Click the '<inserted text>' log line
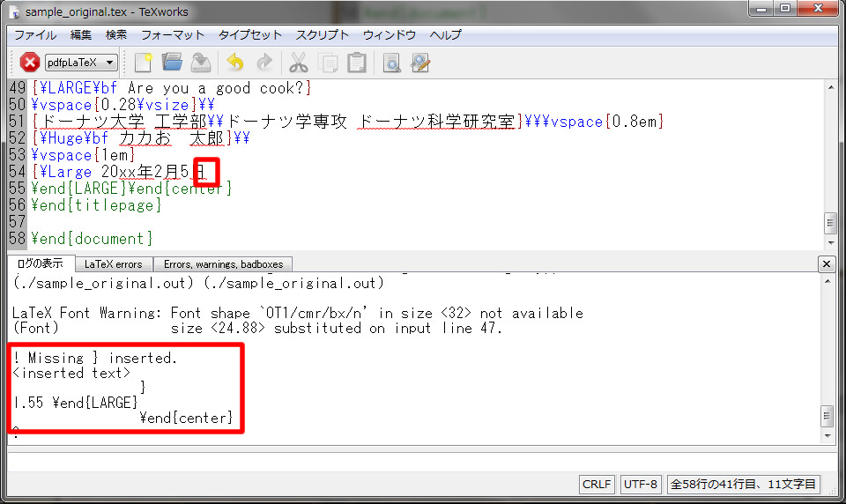The height and width of the screenshot is (504, 846). [71, 373]
